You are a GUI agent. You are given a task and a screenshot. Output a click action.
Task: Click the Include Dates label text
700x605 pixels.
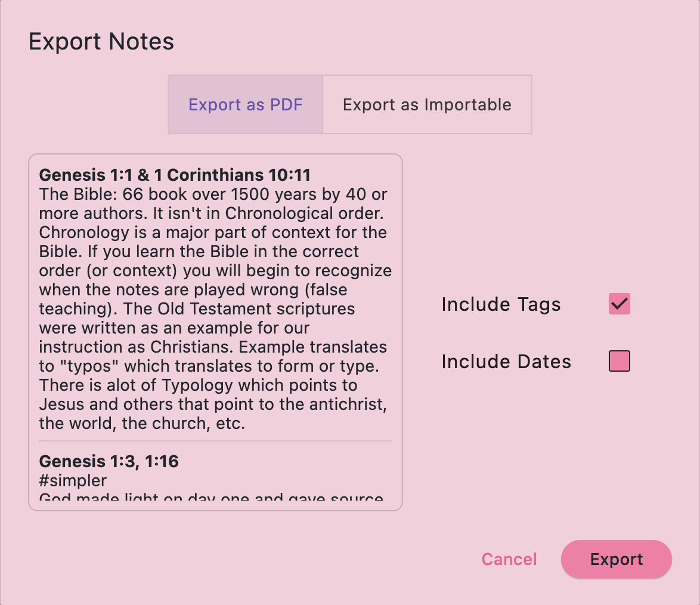coord(506,361)
